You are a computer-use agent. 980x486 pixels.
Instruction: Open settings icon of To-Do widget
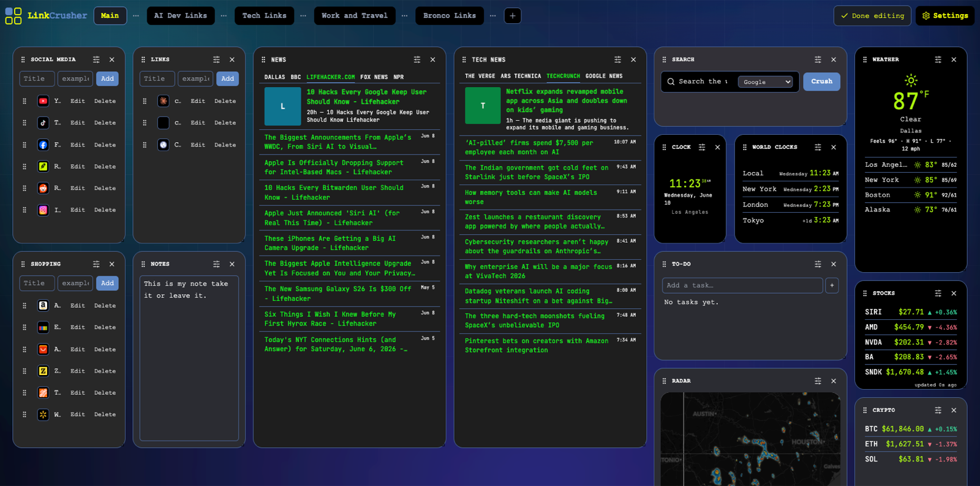[818, 264]
